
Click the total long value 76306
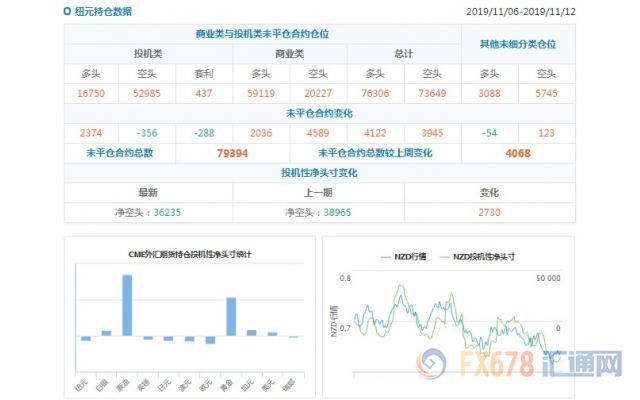click(x=375, y=93)
